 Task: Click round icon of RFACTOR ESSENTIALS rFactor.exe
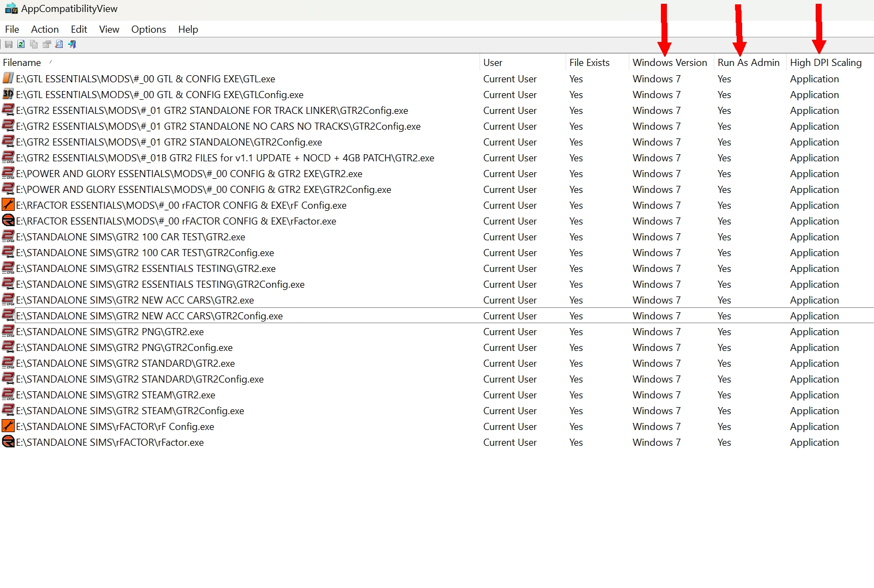(8, 221)
